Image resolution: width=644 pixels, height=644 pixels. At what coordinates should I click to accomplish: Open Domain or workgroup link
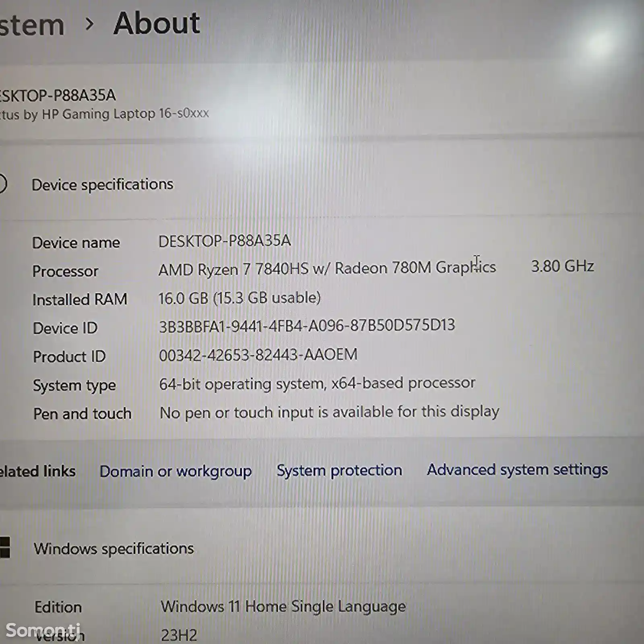click(175, 471)
